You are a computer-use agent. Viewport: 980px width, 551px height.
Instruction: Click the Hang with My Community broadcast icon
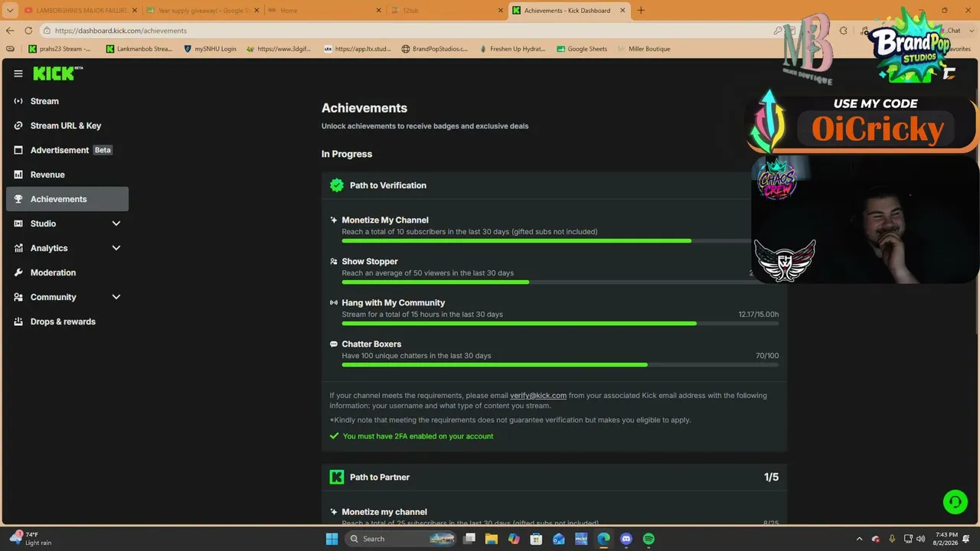[334, 303]
